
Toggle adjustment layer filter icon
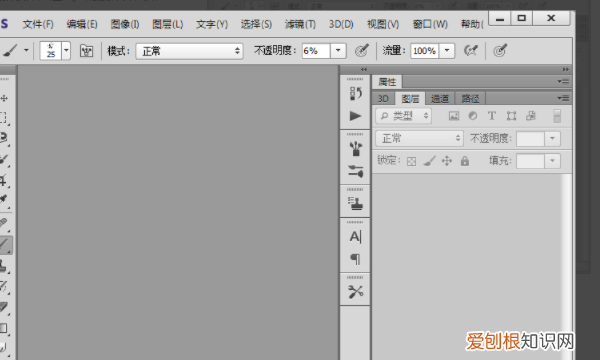point(473,116)
